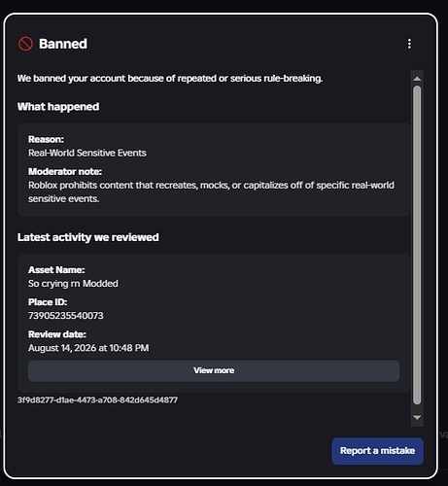Click the Report a mistake button
Viewport: 448px width, 486px height.
(x=377, y=451)
